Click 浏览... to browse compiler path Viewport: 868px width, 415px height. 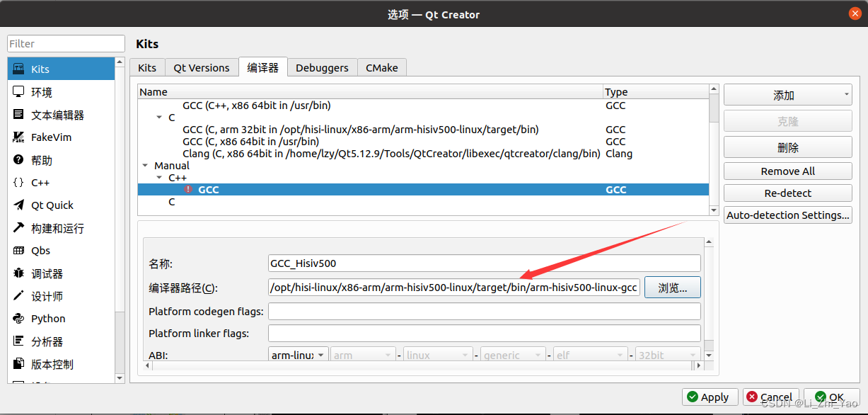pos(672,288)
